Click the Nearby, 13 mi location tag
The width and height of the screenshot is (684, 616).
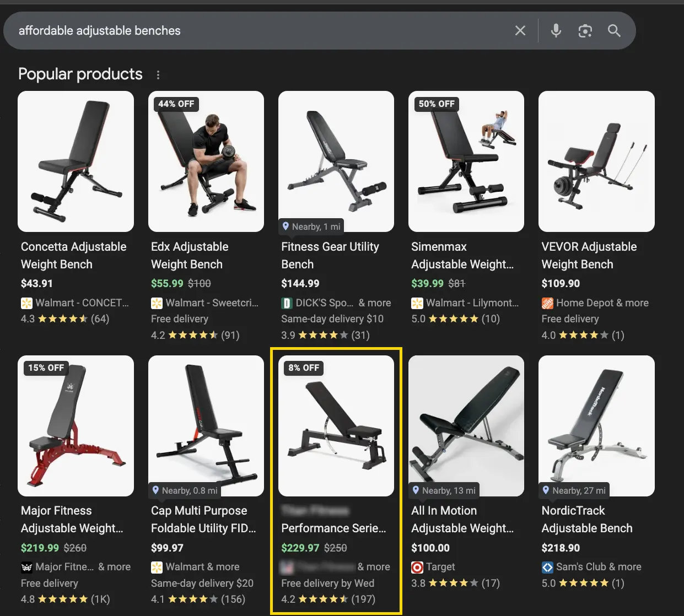(x=444, y=490)
